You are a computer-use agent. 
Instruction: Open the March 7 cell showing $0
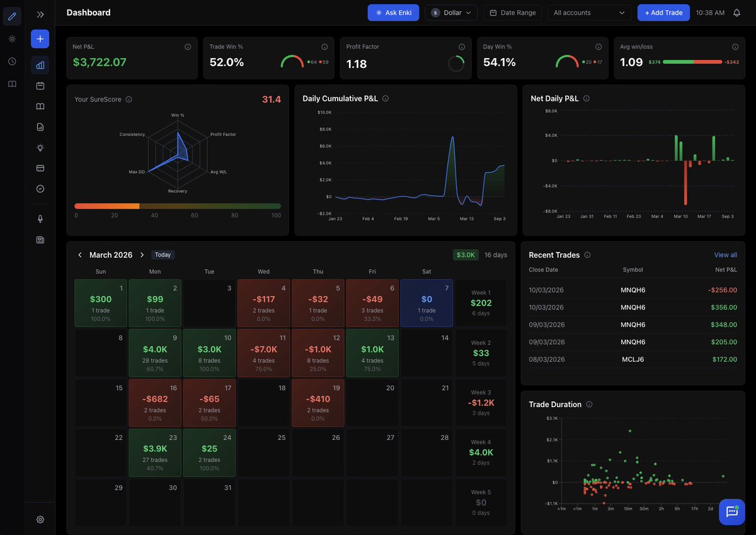(x=427, y=303)
